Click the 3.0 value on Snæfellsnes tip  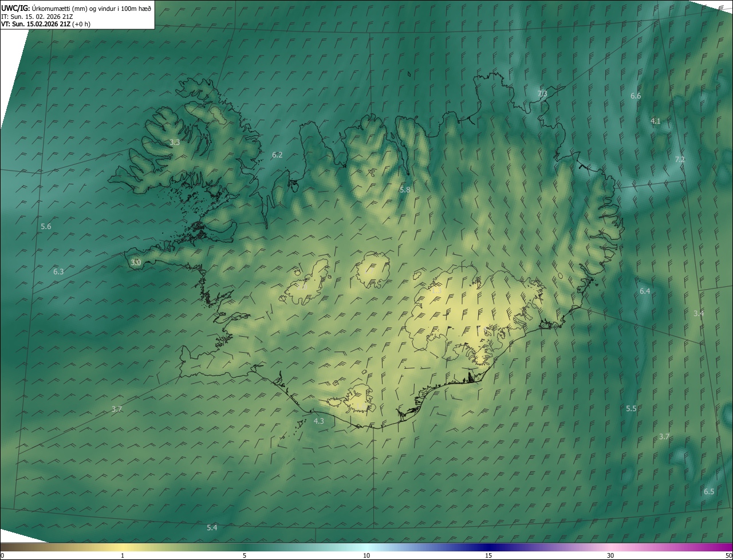136,262
